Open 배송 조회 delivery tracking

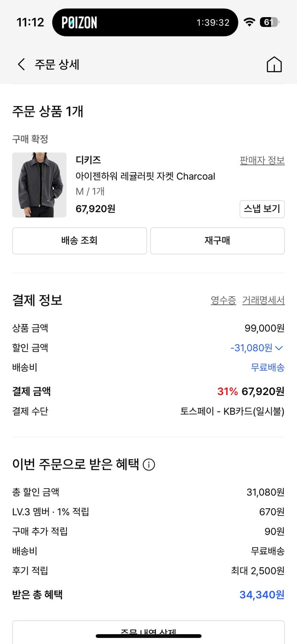pos(79,241)
